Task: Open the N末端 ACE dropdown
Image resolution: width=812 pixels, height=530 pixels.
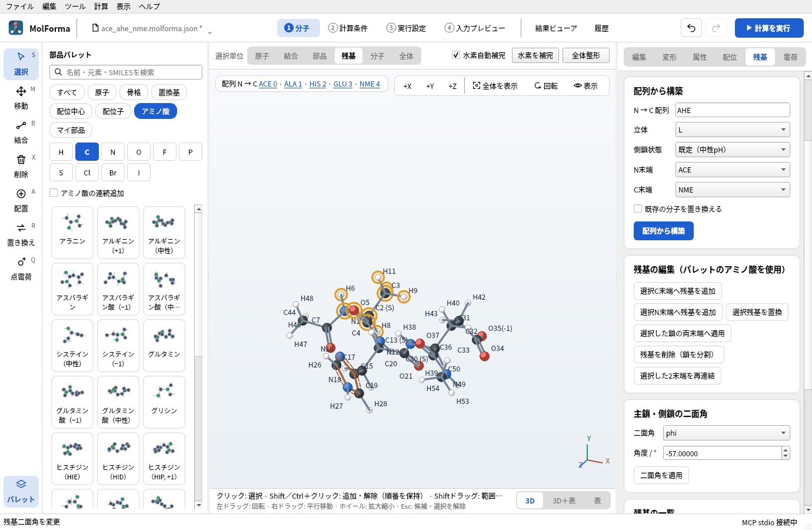Action: 733,170
